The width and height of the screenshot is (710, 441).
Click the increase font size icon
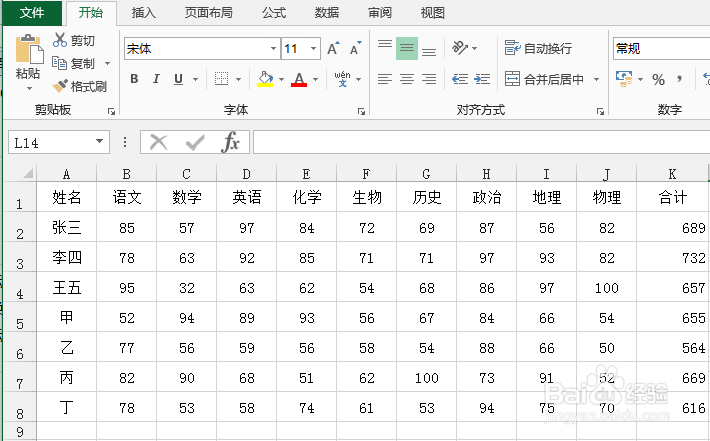333,48
